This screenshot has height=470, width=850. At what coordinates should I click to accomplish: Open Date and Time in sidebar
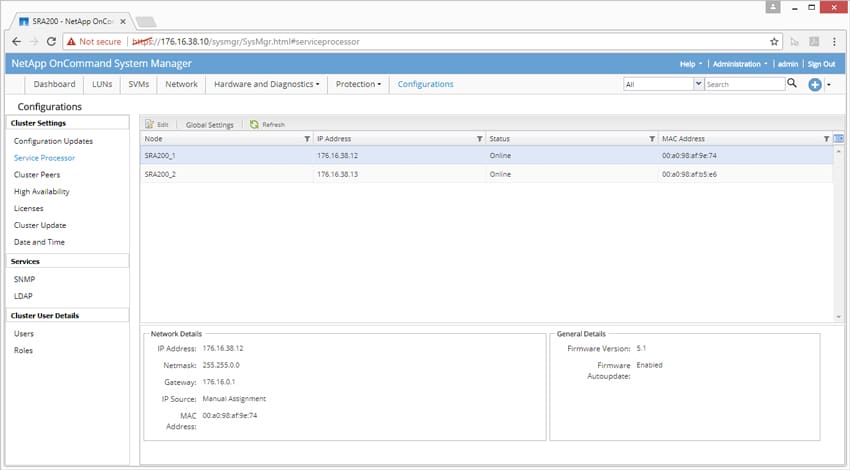(39, 242)
